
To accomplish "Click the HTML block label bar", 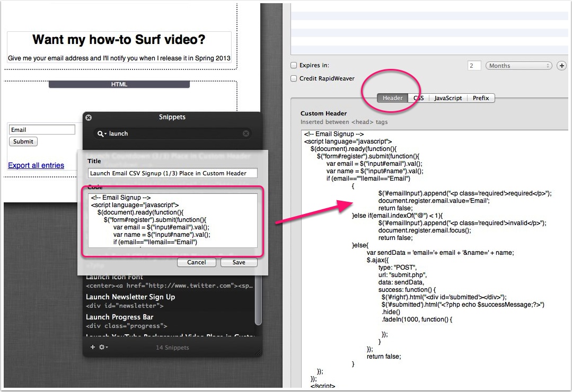I will coord(119,84).
